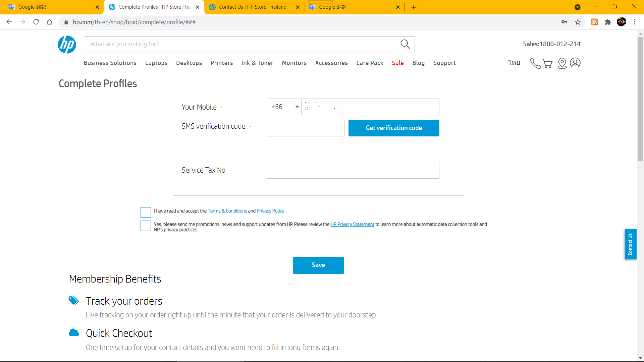Click the RSS feed extension icon

click(x=594, y=22)
